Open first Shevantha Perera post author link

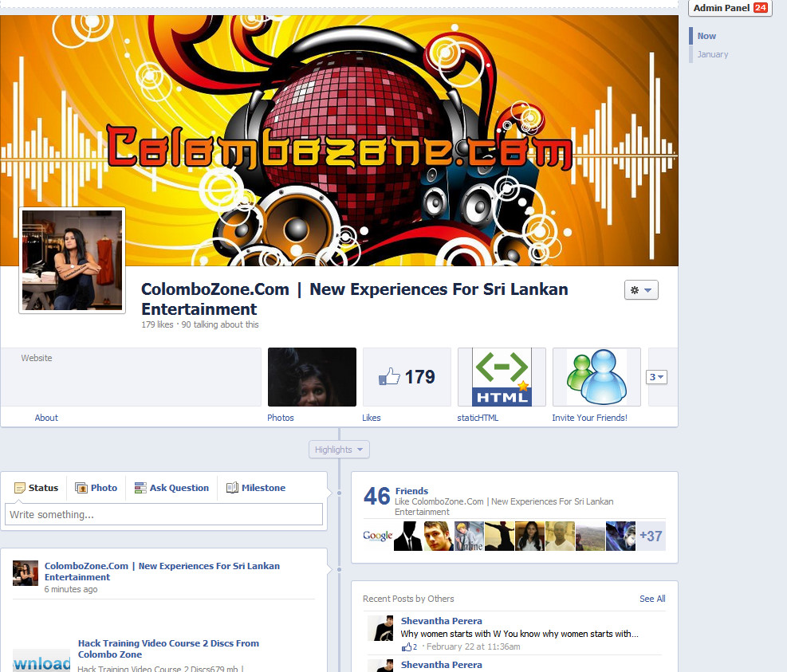(x=441, y=621)
